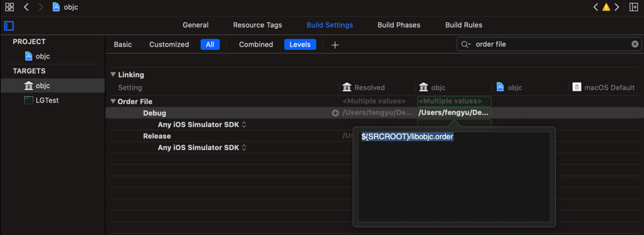Switch the view to Combined
This screenshot has width=644, height=235.
point(256,44)
